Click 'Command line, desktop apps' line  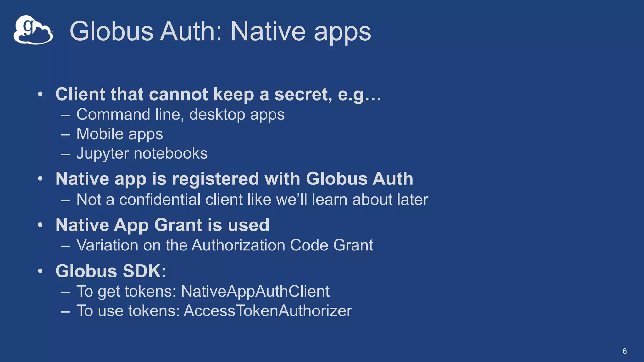(x=180, y=114)
